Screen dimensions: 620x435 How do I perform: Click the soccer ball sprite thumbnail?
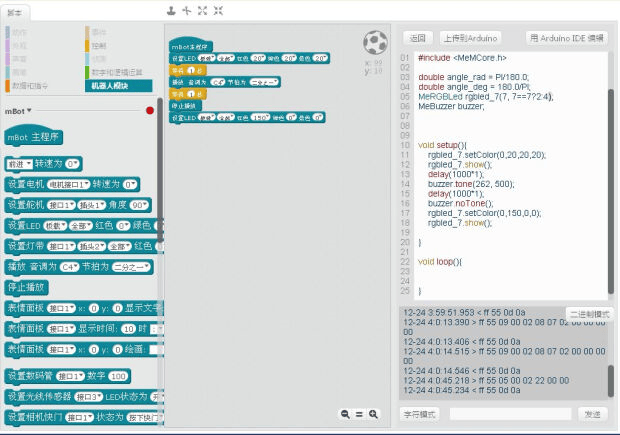pyautogui.click(x=375, y=42)
